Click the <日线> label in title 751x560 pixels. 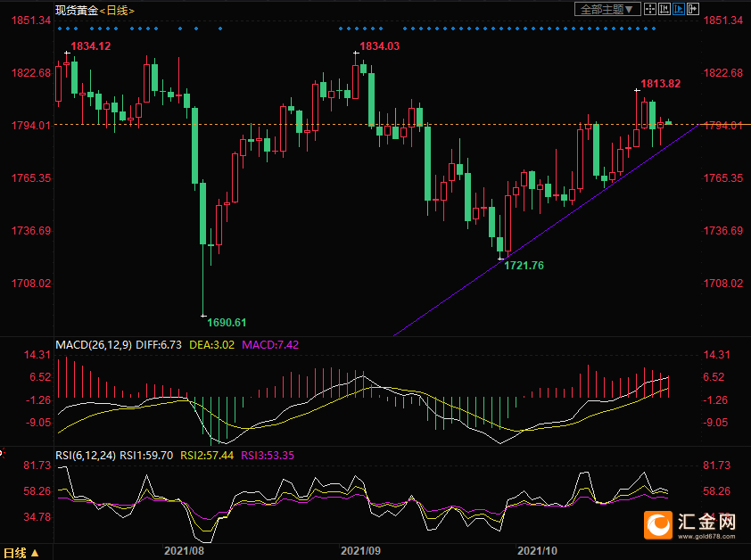[117, 11]
